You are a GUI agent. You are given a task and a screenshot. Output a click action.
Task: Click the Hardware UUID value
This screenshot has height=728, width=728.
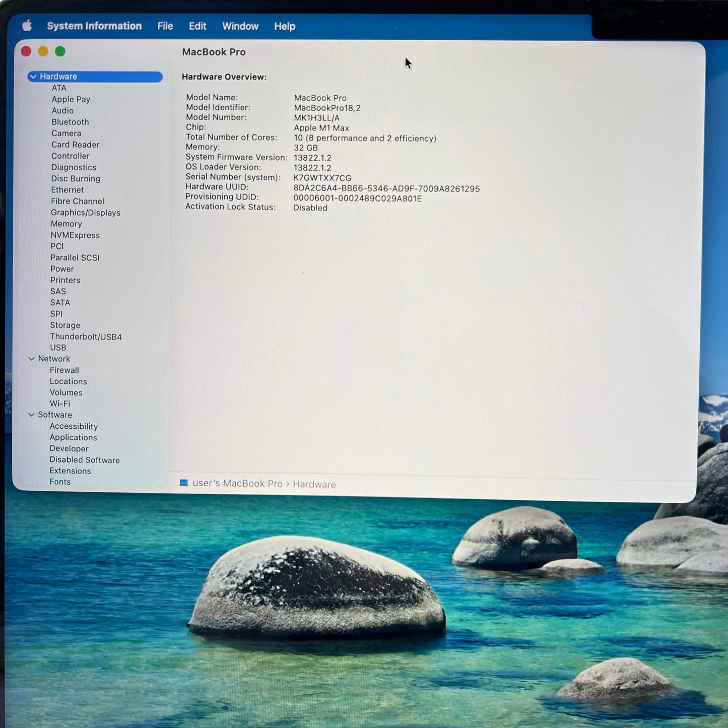(386, 188)
